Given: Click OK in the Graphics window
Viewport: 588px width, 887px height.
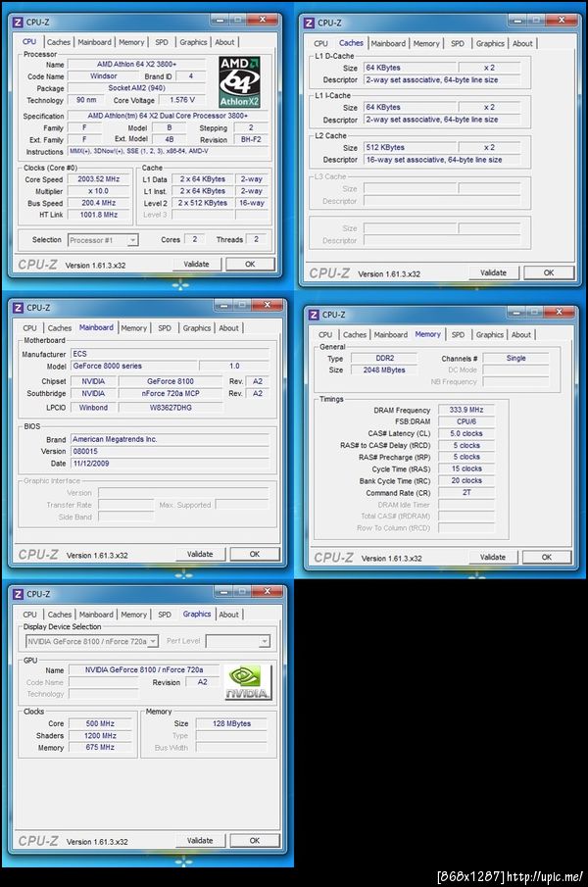Looking at the screenshot, I should coord(255,841).
